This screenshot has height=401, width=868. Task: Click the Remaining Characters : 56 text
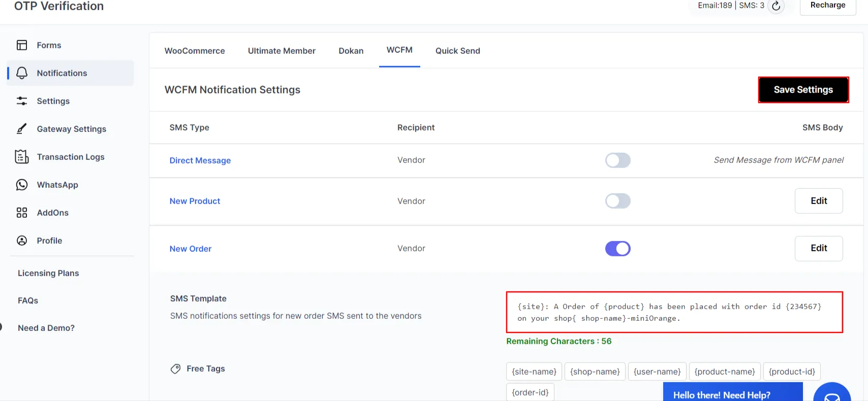coord(559,341)
